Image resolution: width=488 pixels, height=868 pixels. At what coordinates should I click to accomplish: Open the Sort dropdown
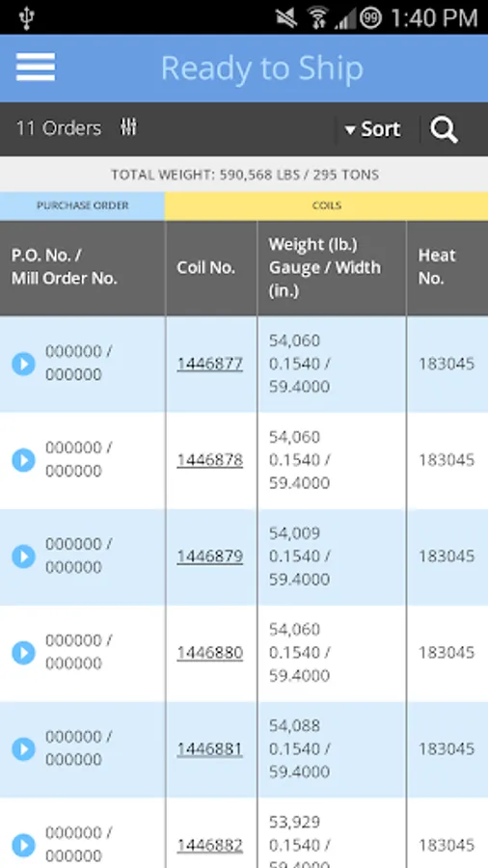(372, 129)
